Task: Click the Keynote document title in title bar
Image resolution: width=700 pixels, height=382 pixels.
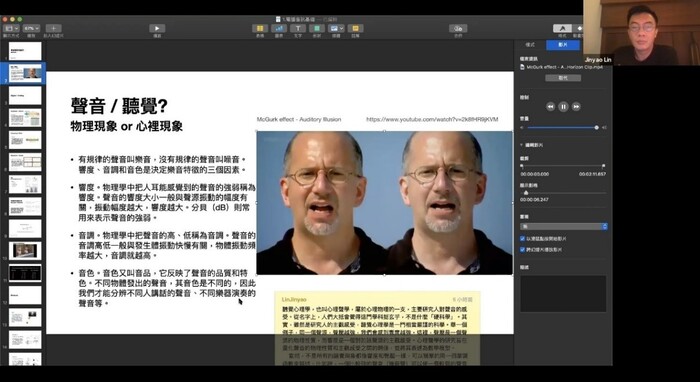Action: 305,19
